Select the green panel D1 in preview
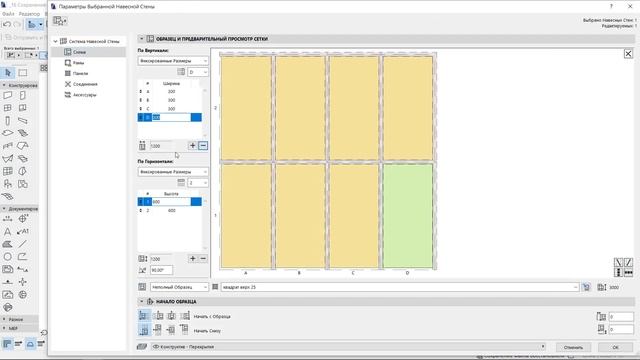This screenshot has width=640, height=360. point(408,216)
